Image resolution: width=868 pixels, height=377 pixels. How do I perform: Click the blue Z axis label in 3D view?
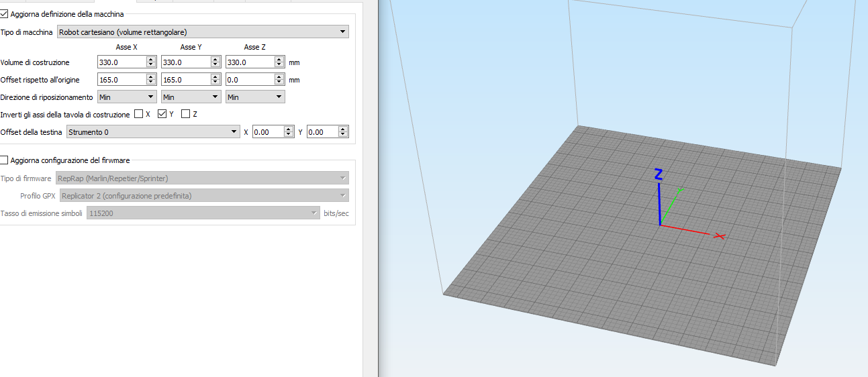659,174
